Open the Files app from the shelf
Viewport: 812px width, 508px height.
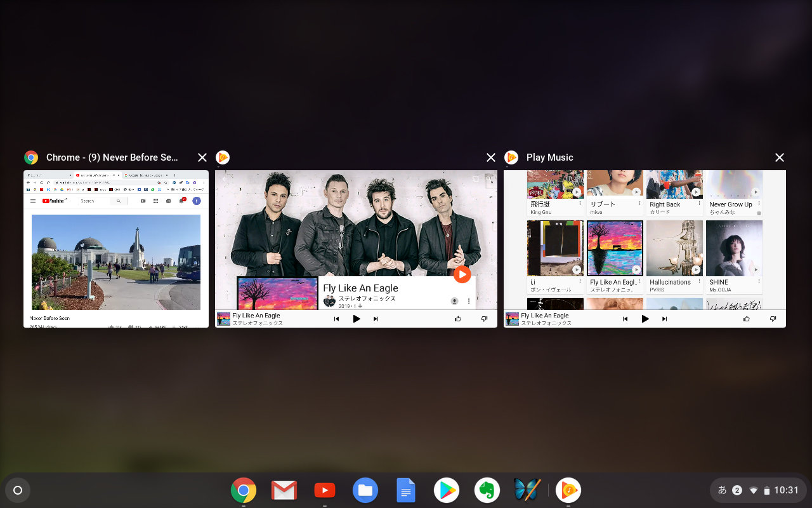pyautogui.click(x=365, y=490)
